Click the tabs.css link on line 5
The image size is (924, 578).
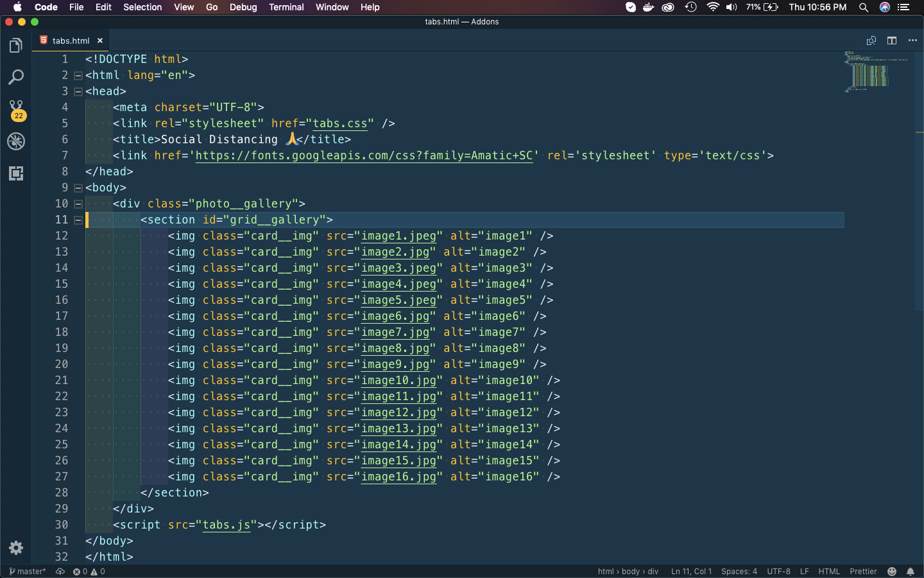[340, 123]
